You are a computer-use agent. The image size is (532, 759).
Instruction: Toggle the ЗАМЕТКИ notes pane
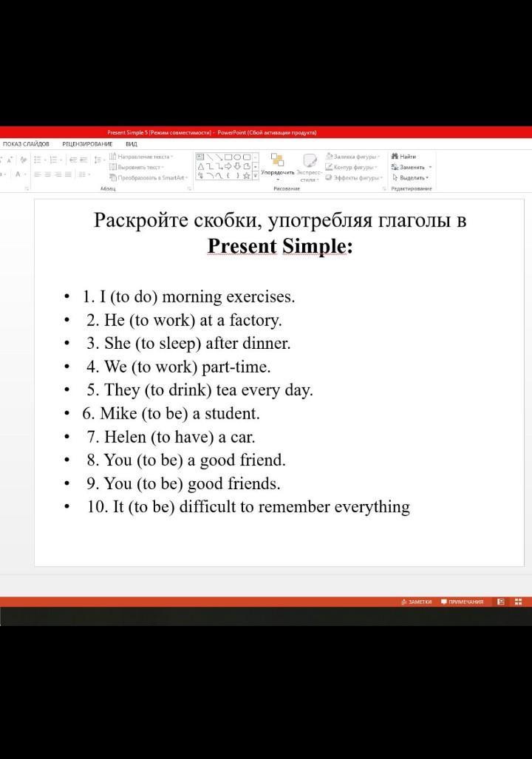coord(416,602)
